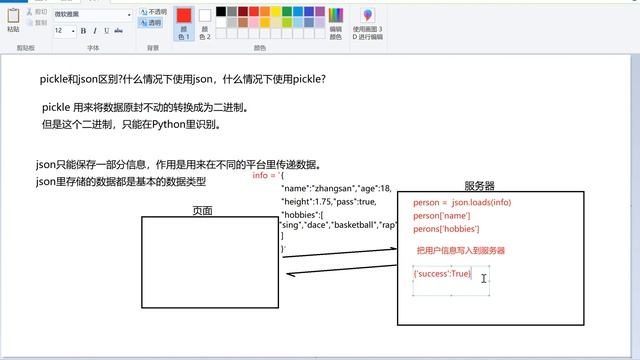Toggle Strikethrough text formatting

(x=118, y=31)
